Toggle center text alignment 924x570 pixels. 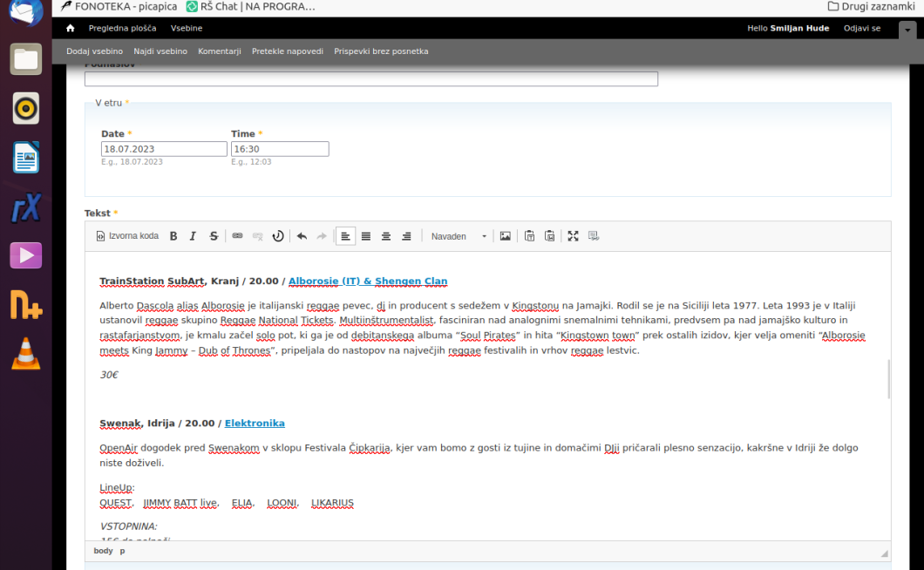386,236
